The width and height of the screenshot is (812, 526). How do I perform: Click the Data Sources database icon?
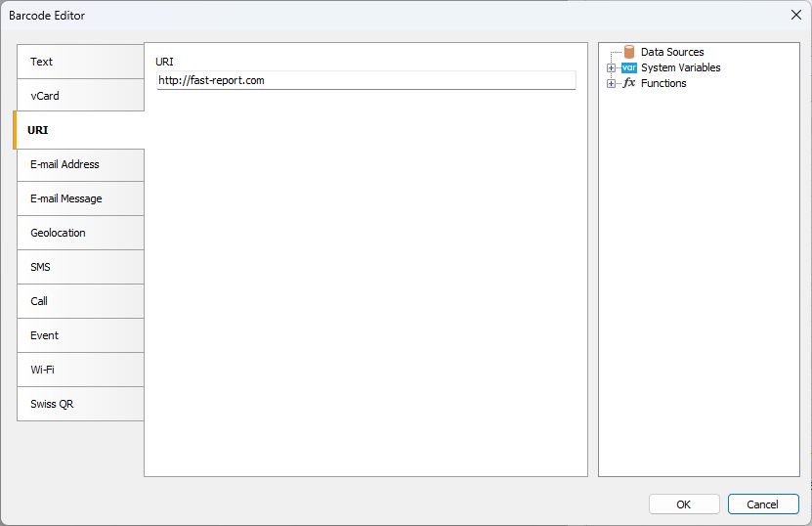[629, 52]
